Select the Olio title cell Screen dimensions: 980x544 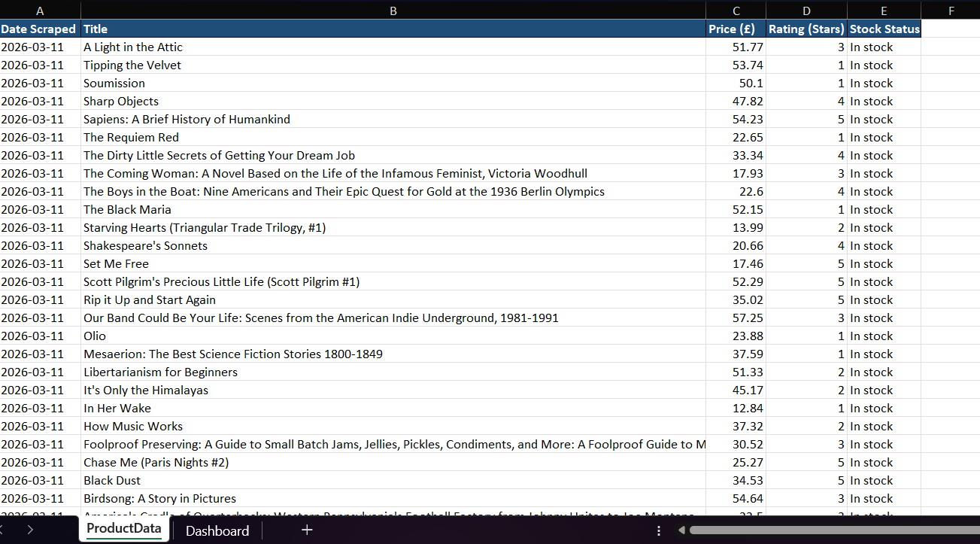pos(393,336)
